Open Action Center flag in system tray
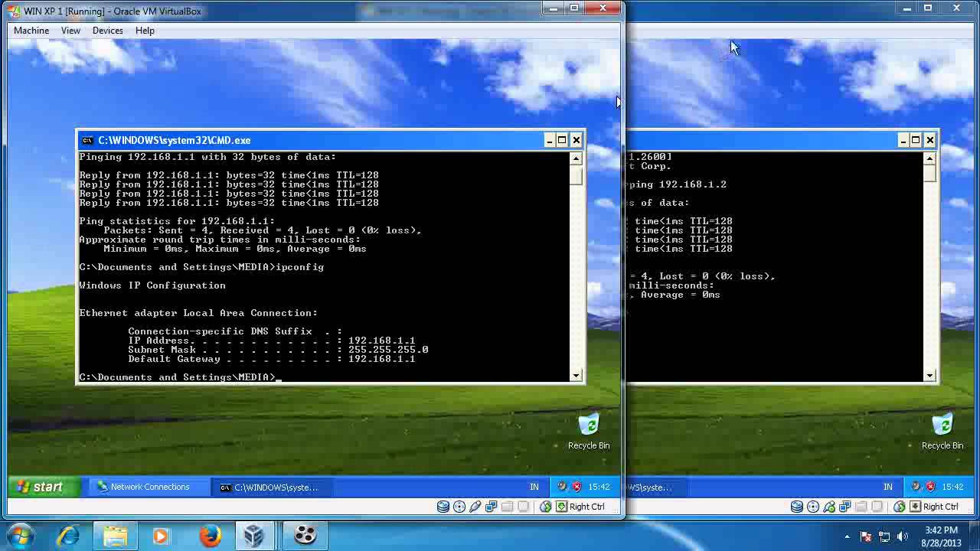The width and height of the screenshot is (980, 551). [866, 536]
